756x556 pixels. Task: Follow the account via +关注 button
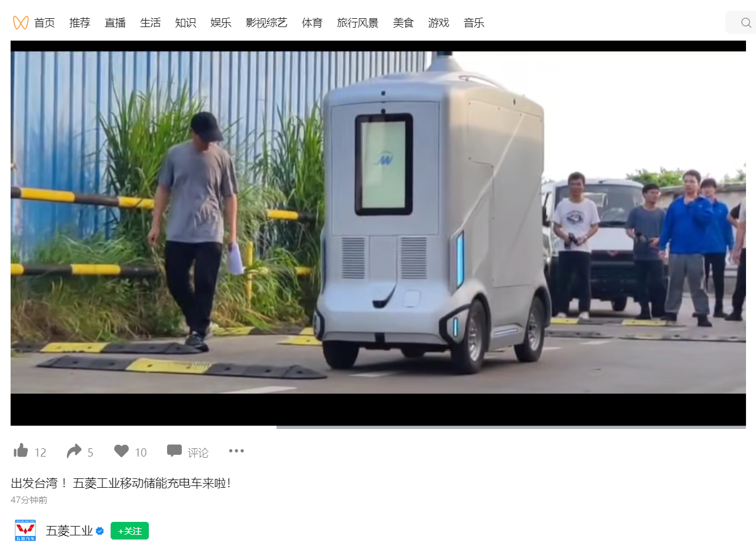coord(129,530)
